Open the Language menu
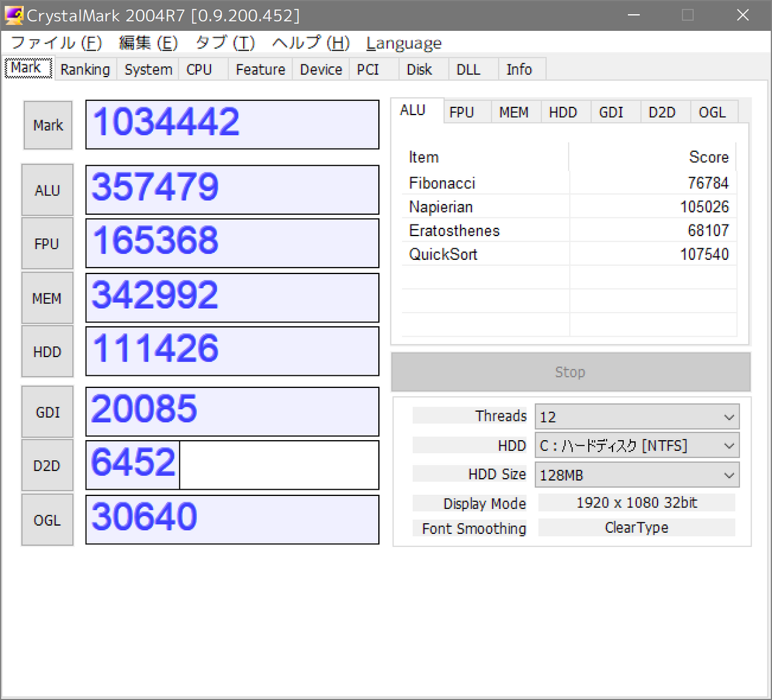The width and height of the screenshot is (772, 700). click(404, 43)
